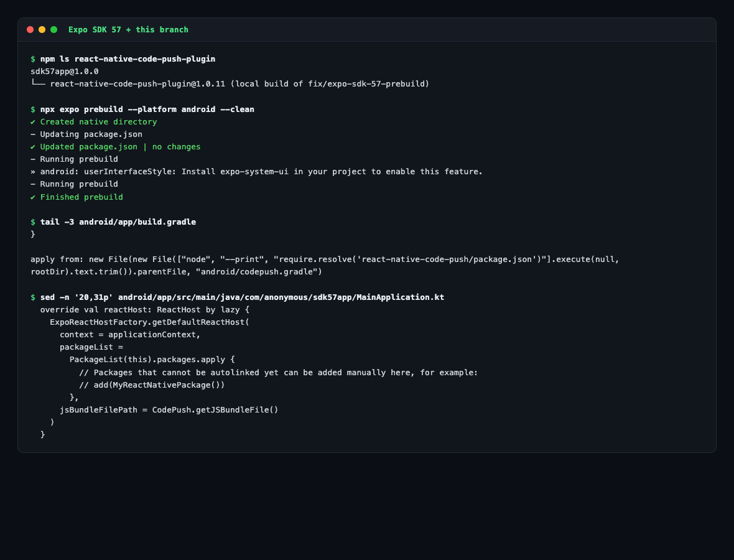Image resolution: width=734 pixels, height=560 pixels.
Task: Click the 'sdk57app@1.0.0' output line
Action: pyautogui.click(x=65, y=72)
